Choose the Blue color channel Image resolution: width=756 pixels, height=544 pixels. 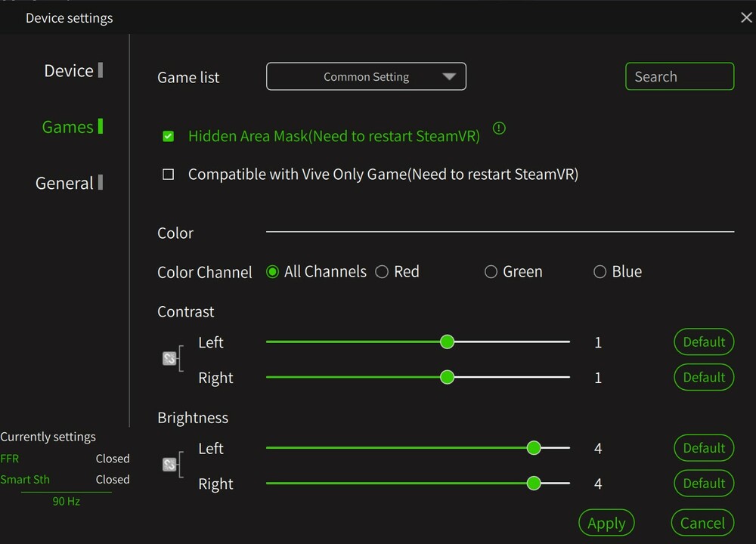[x=600, y=272]
